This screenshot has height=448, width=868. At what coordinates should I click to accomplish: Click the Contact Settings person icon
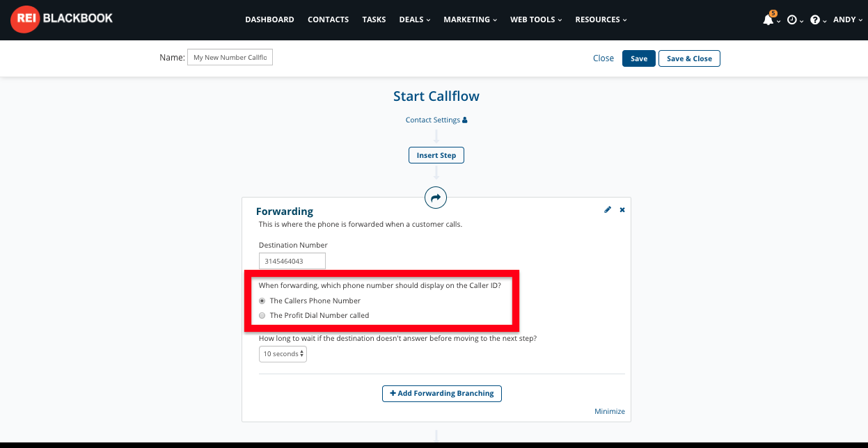click(x=465, y=120)
